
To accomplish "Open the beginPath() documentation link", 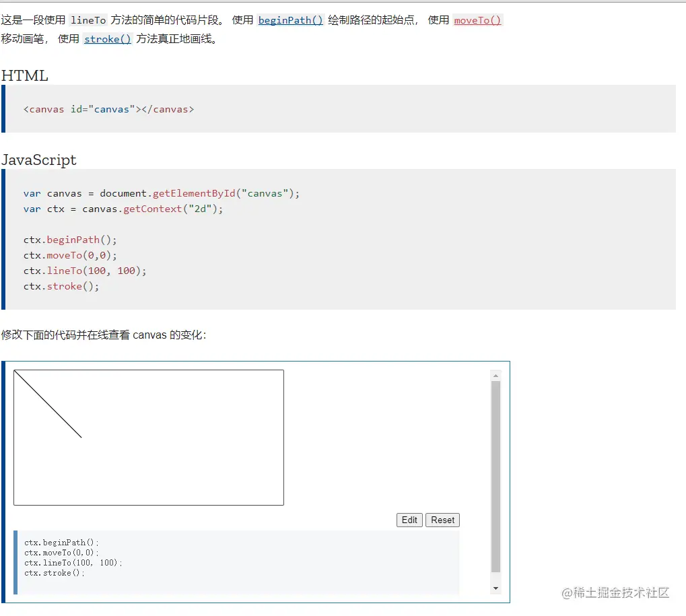I will coord(291,20).
